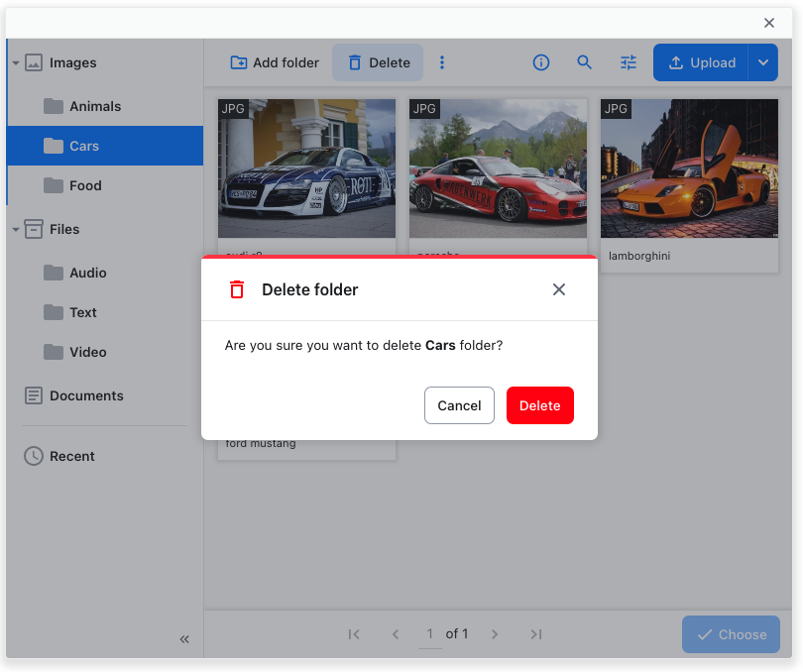The image size is (803, 672).
Task: Confirm deleting the Cars folder
Action: pyautogui.click(x=539, y=405)
